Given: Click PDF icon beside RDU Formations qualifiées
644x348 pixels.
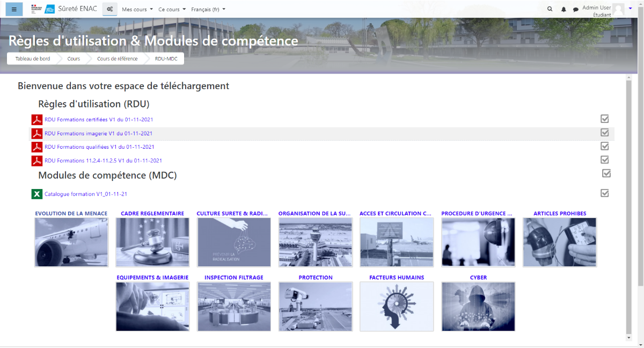Looking at the screenshot, I should click(x=36, y=147).
